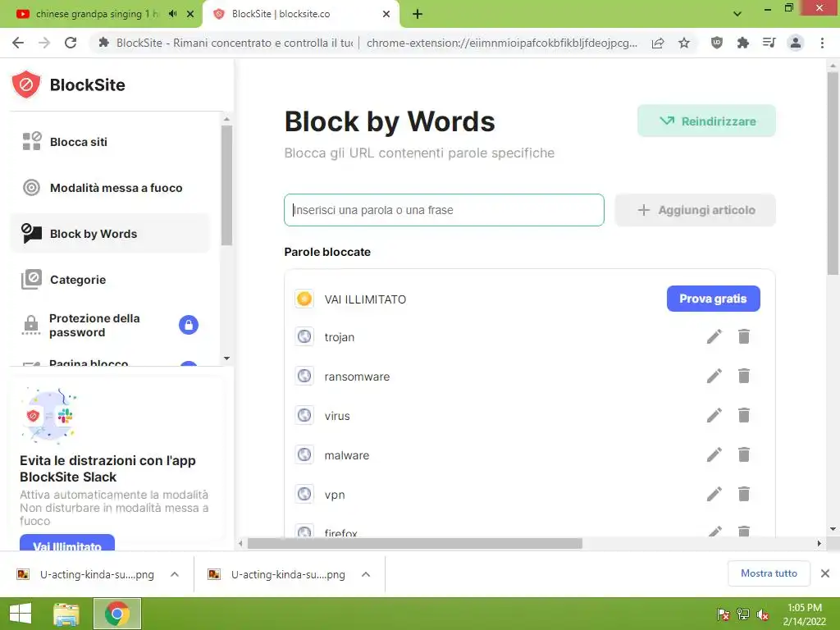
Task: Edit the blocked word malware
Action: tap(714, 454)
